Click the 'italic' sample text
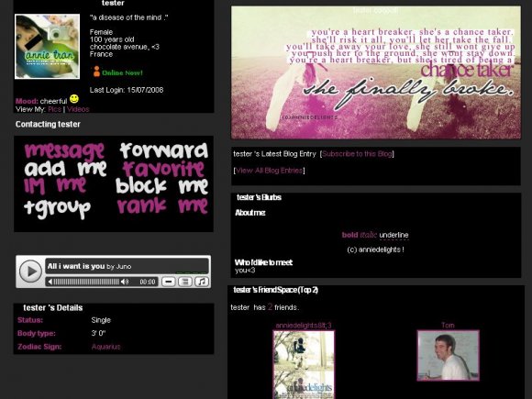Image resolution: width=532 pixels, height=399 pixels. pos(369,235)
